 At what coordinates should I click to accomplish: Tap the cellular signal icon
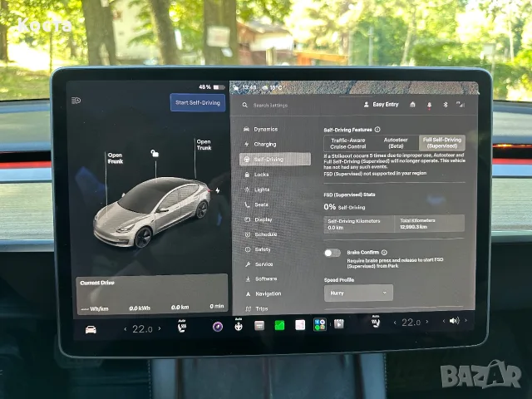click(x=461, y=105)
